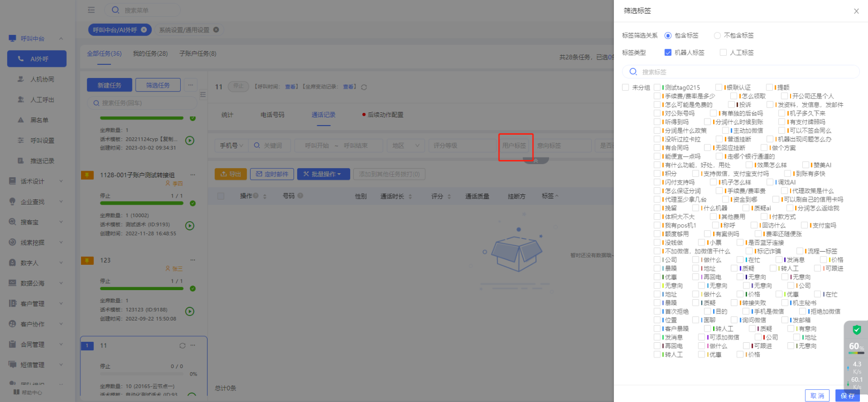Click refresh icon beside task 11 header

(x=364, y=87)
